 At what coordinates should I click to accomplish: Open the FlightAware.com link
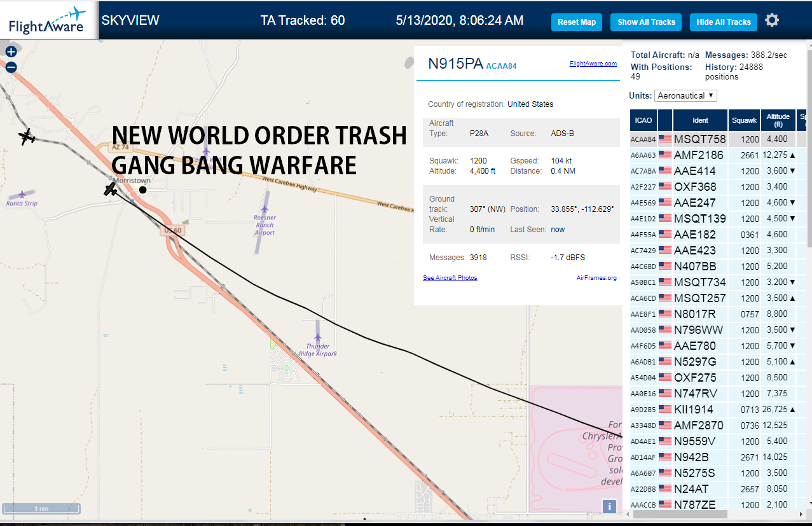tap(593, 64)
